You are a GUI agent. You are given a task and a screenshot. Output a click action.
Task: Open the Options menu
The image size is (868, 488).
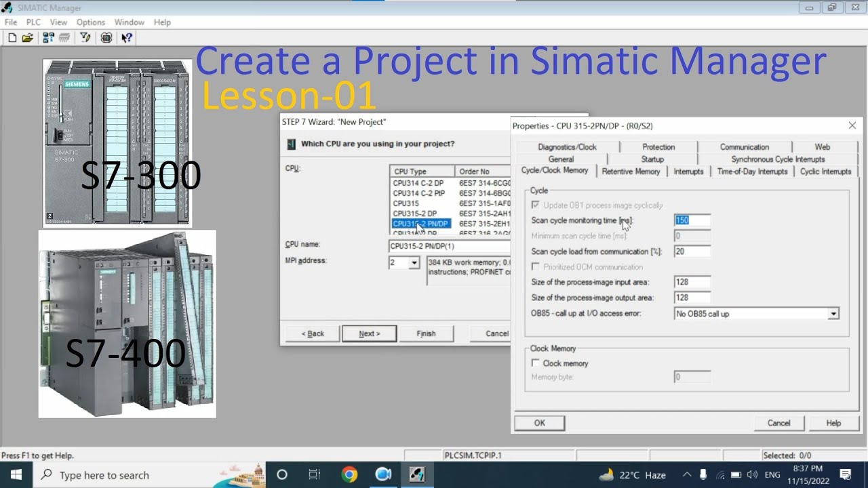(x=90, y=22)
